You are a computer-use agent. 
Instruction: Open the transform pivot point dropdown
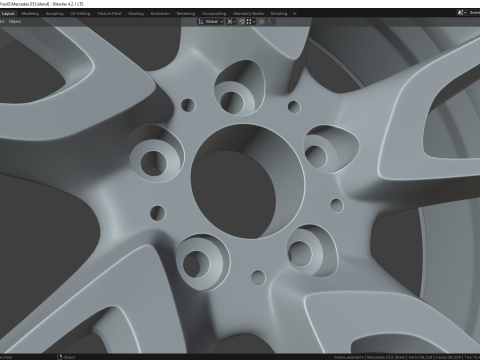point(231,22)
